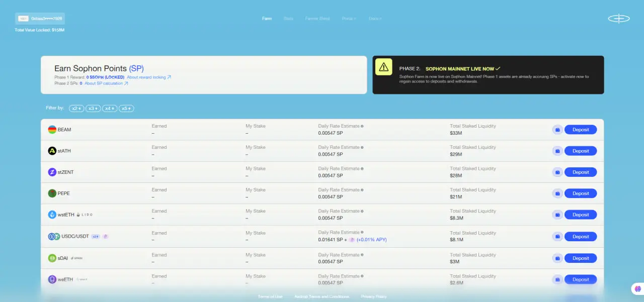
Task: Expand the Portal menu in navigation
Action: click(349, 19)
